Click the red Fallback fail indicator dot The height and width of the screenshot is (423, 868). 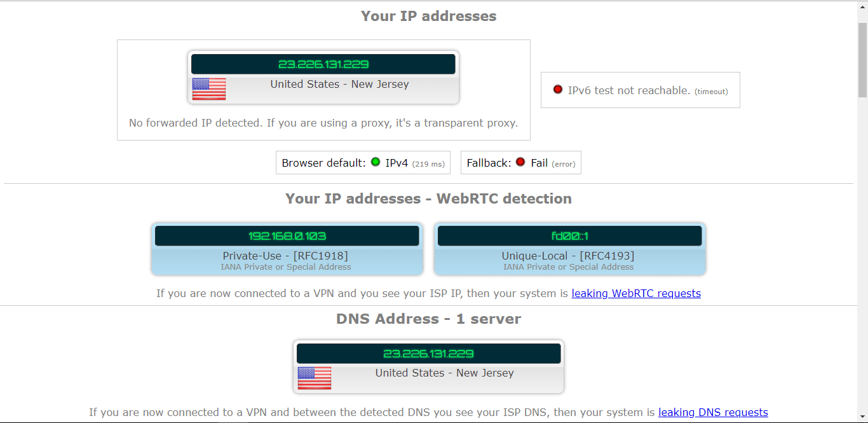point(520,162)
